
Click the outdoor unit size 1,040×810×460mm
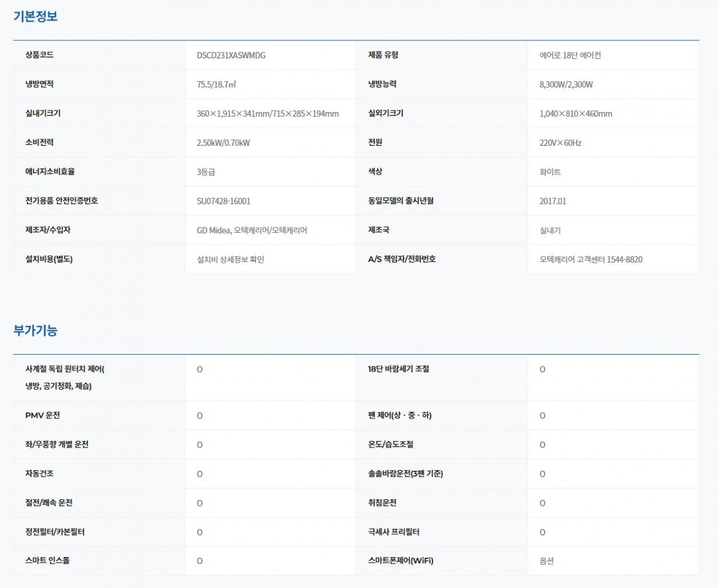pyautogui.click(x=576, y=114)
